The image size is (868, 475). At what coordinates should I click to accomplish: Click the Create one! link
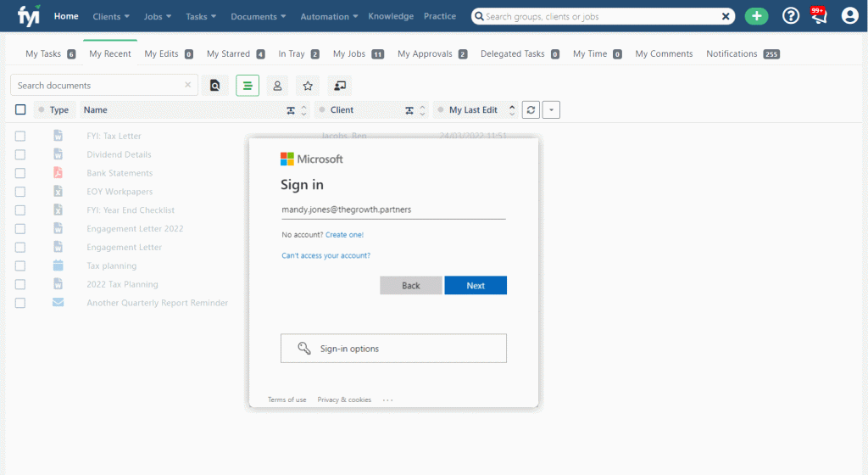pyautogui.click(x=344, y=235)
